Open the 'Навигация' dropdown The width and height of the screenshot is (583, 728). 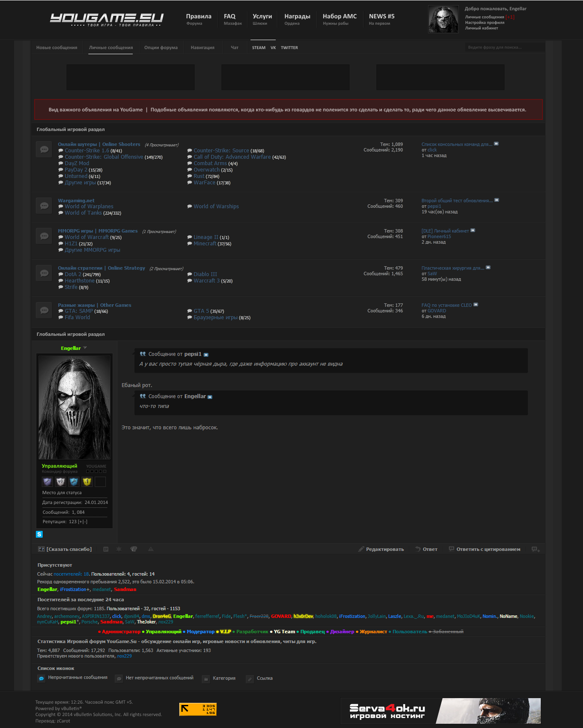[x=203, y=47]
